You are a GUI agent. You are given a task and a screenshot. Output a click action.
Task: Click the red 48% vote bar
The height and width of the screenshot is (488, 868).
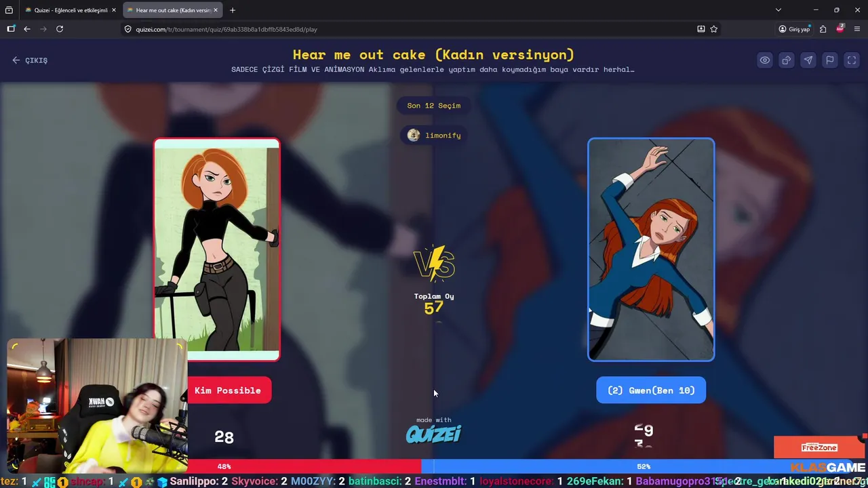(304, 466)
